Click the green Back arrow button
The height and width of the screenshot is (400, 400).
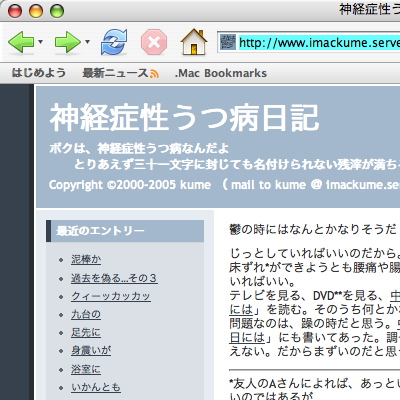[x=21, y=42]
